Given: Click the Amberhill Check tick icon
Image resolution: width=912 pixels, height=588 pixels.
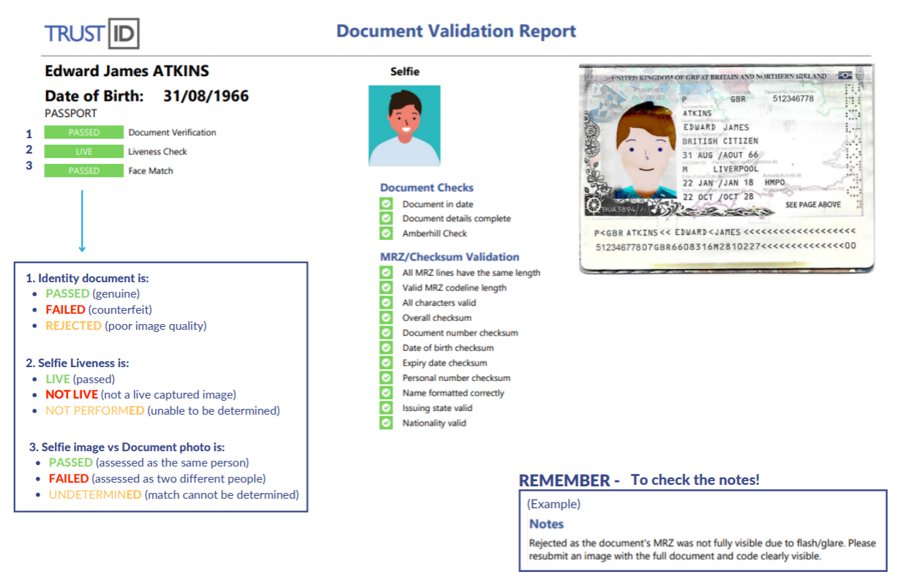Looking at the screenshot, I should (x=386, y=233).
